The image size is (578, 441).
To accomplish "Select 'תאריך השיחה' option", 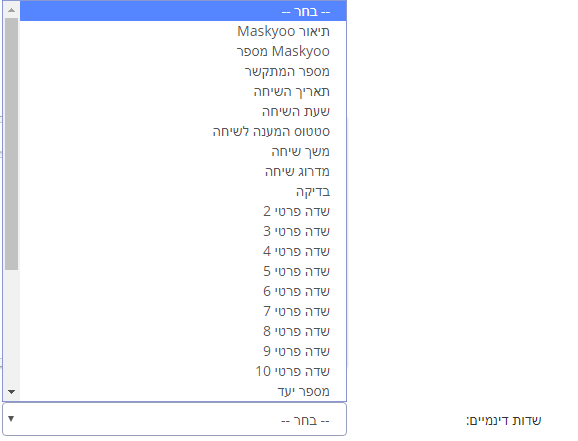I will 183,91.
